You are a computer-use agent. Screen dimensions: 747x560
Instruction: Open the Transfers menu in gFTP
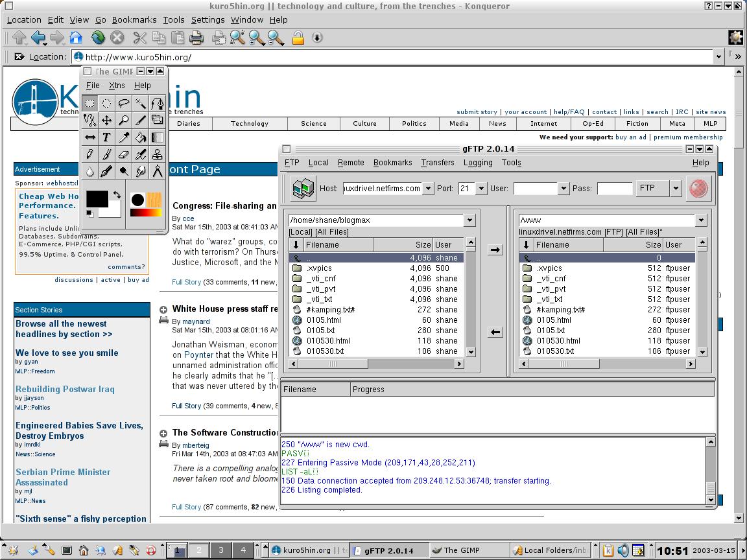pos(437,163)
